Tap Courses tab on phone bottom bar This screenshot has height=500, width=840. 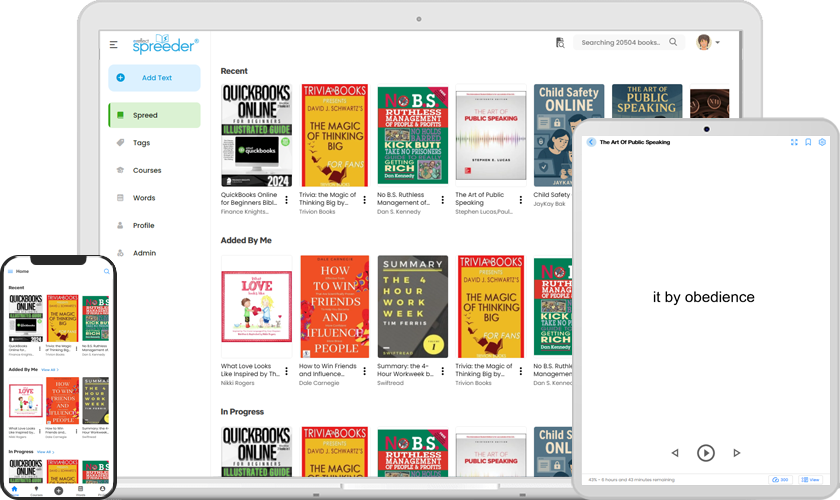[36, 490]
